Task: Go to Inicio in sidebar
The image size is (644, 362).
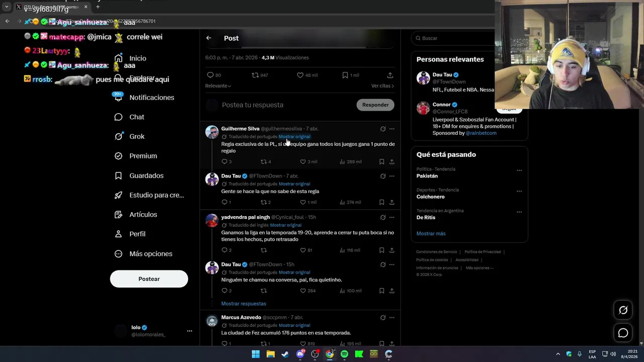Action: (x=130, y=58)
